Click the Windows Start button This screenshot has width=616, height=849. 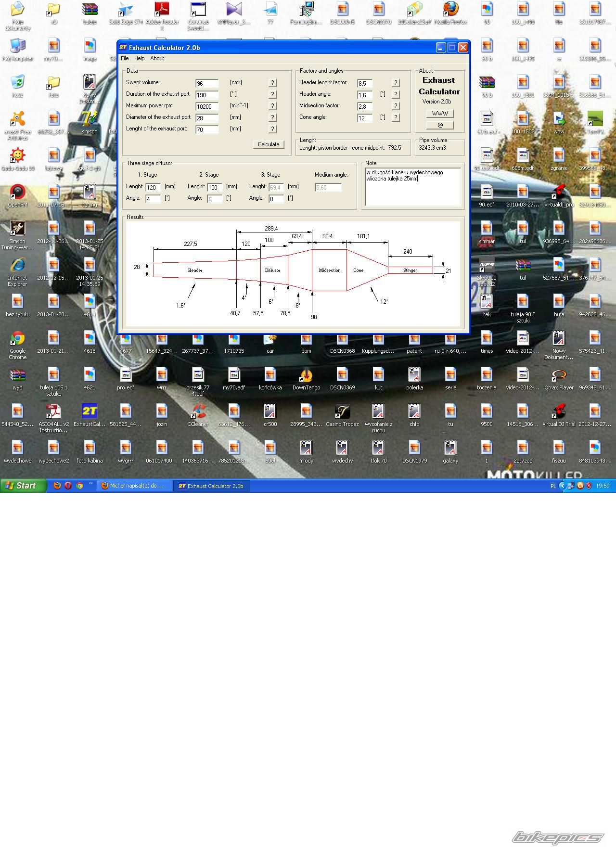click(x=23, y=486)
